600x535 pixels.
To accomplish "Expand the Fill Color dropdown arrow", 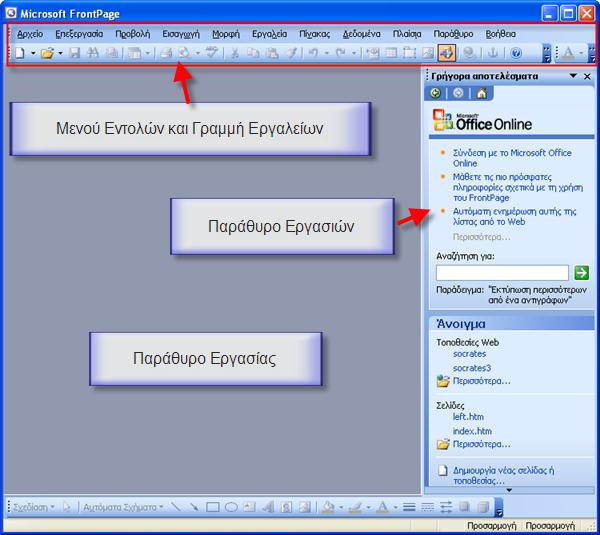I will [x=341, y=507].
